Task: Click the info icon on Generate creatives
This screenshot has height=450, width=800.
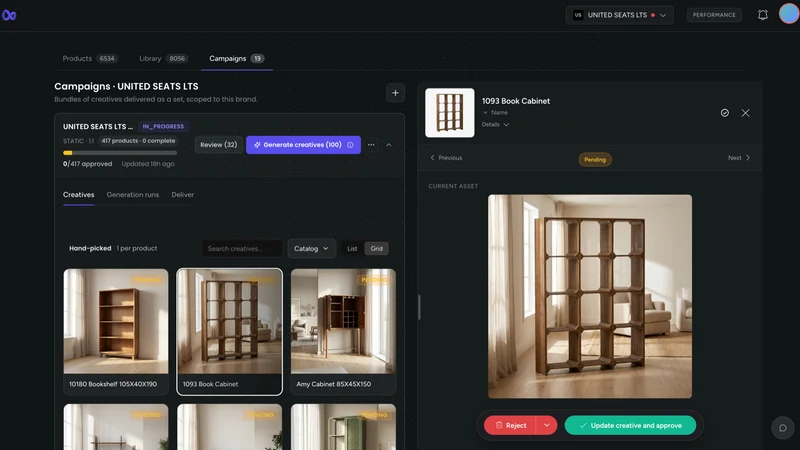Action: [350, 145]
